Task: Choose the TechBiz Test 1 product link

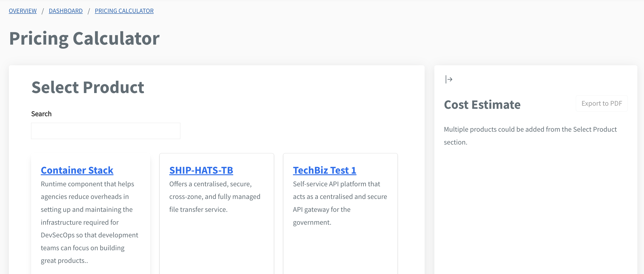Action: [324, 170]
